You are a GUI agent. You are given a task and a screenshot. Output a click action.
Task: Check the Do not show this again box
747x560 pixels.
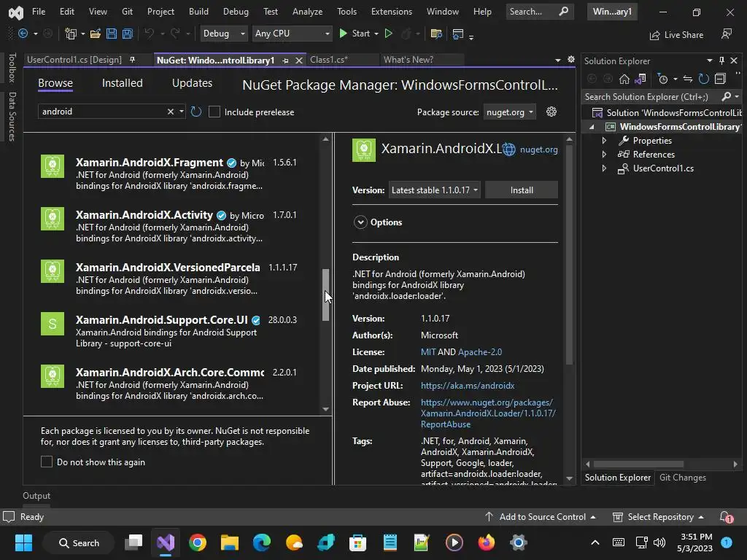[47, 462]
